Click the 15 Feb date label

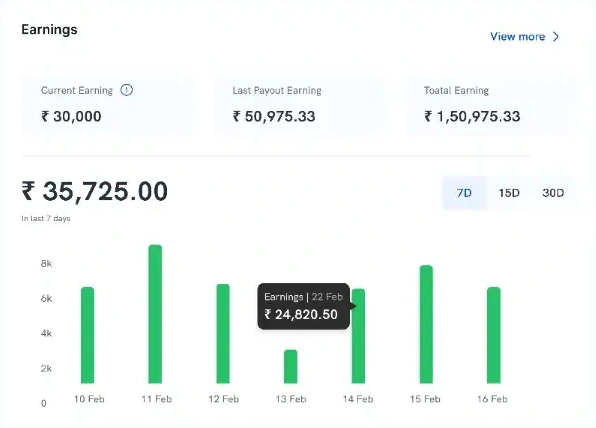[x=425, y=399]
